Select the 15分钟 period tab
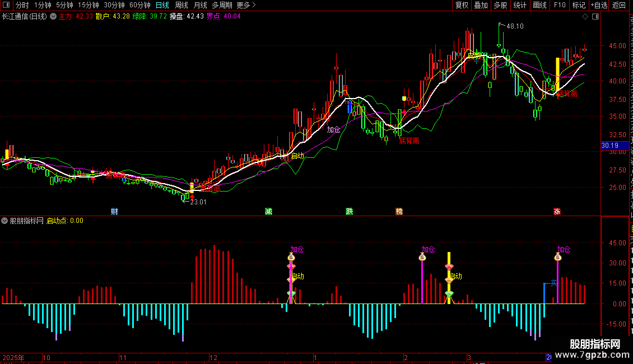Viewport: 633px width, 364px height. click(x=89, y=5)
